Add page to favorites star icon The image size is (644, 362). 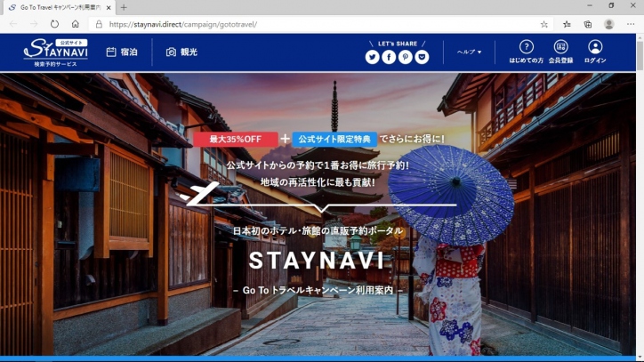pos(544,24)
